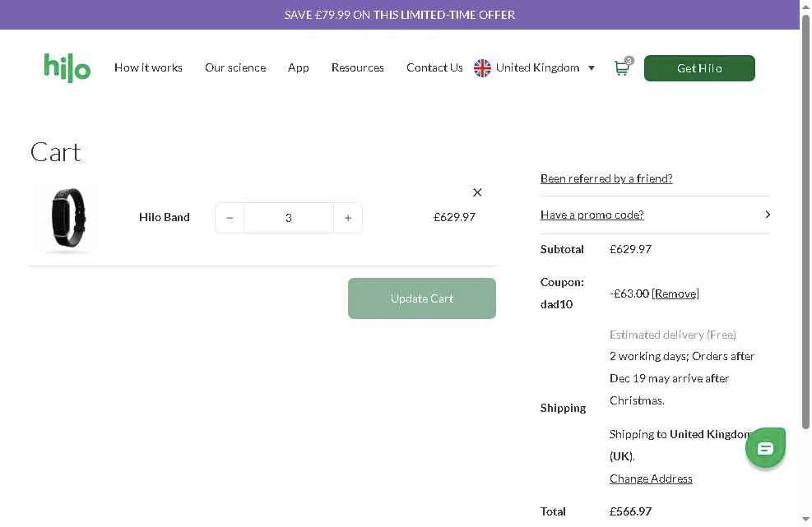Click the scrollbar down arrow
Viewport: 812px width, 527px height.
pyautogui.click(x=805, y=520)
